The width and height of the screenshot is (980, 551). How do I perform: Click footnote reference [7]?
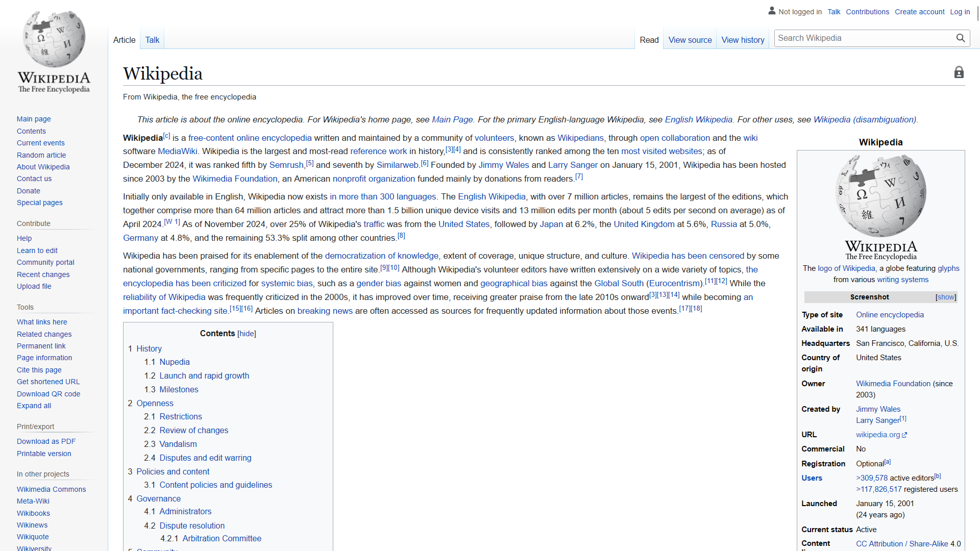[579, 177]
